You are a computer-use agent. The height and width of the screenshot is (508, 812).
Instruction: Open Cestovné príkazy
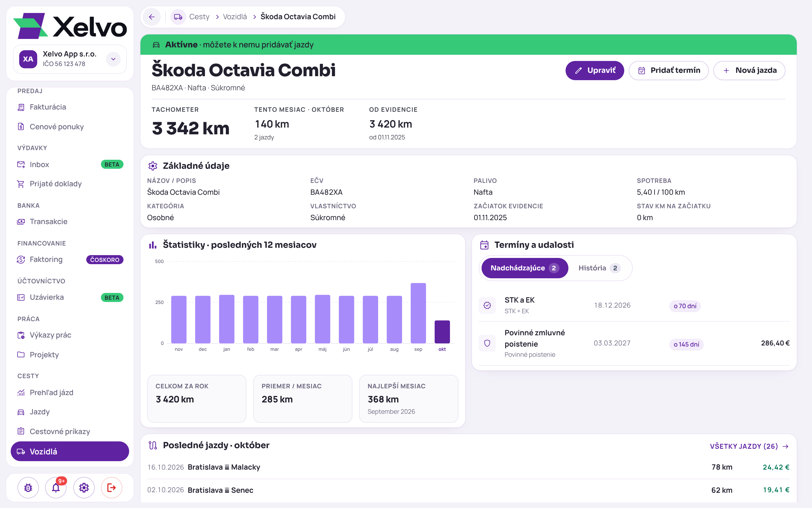(70, 432)
